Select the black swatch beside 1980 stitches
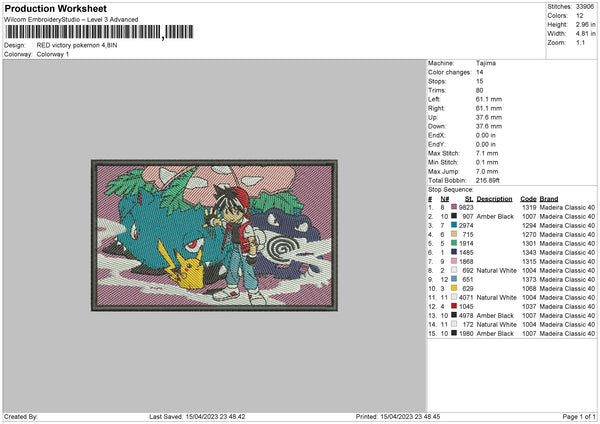 (454, 333)
